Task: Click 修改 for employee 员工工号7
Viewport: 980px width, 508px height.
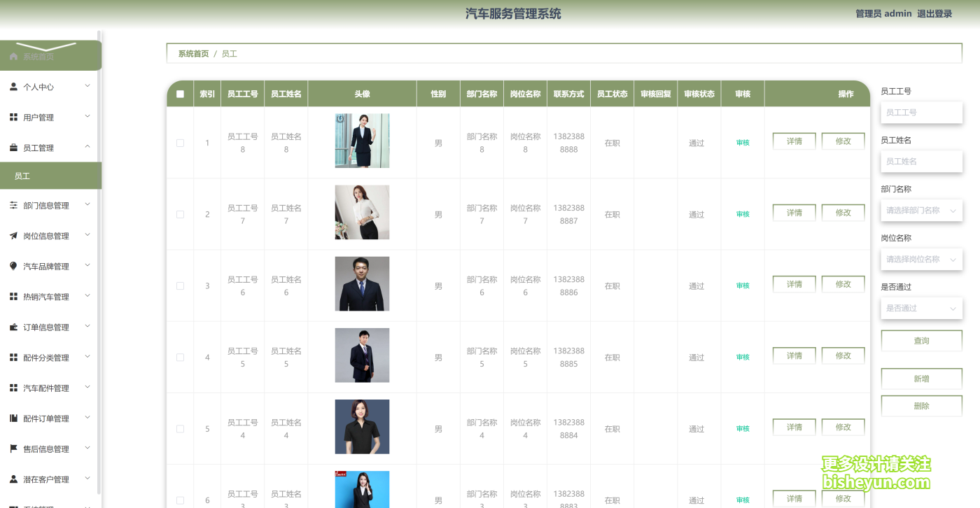Action: [x=843, y=213]
